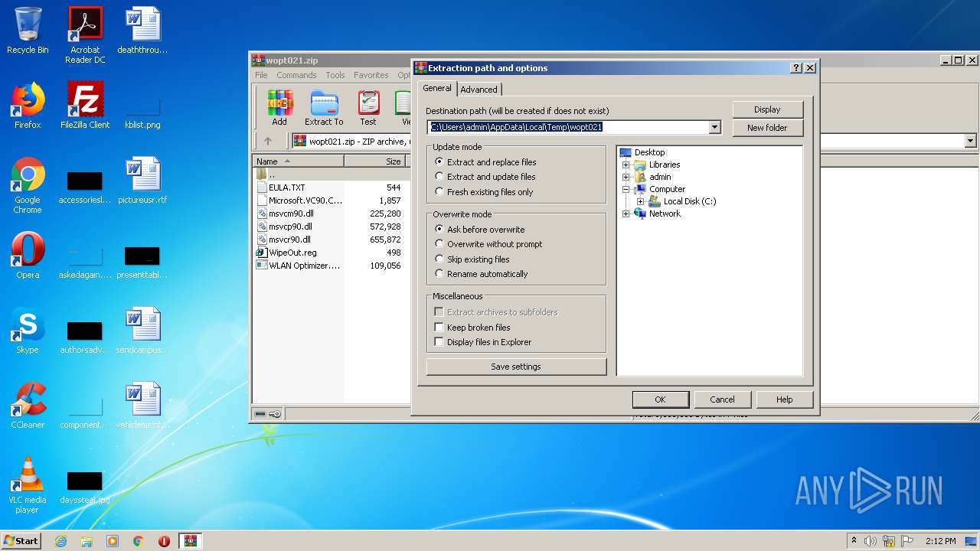980x551 pixels.
Task: Open Acrobat Reader DC desktop shortcut
Action: click(85, 35)
